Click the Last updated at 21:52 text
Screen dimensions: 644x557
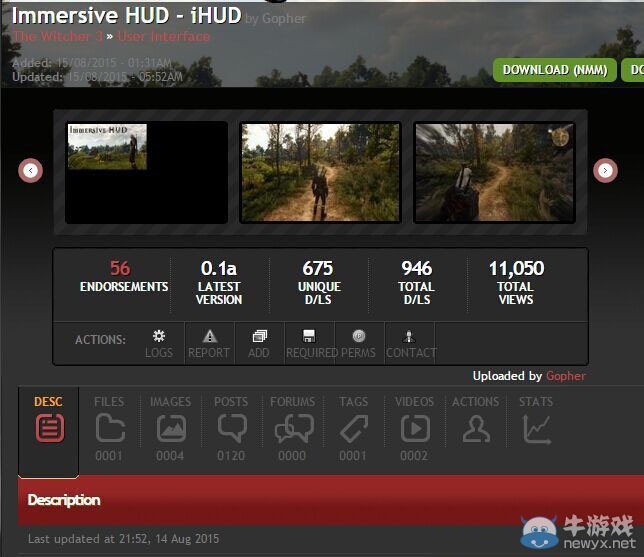click(123, 539)
